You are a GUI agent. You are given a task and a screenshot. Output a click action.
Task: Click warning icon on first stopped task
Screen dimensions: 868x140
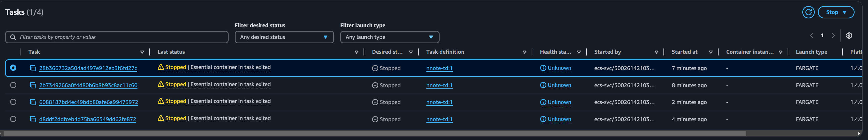(161, 67)
